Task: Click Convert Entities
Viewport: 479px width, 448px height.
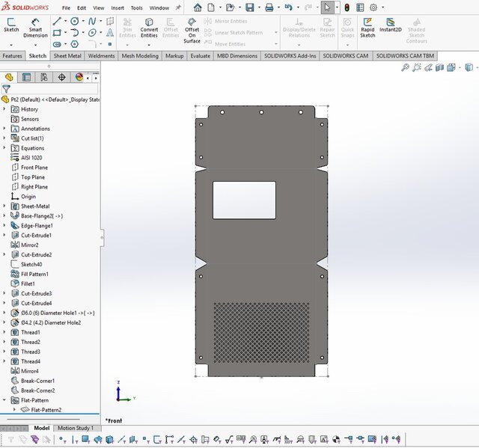Action: 149,28
